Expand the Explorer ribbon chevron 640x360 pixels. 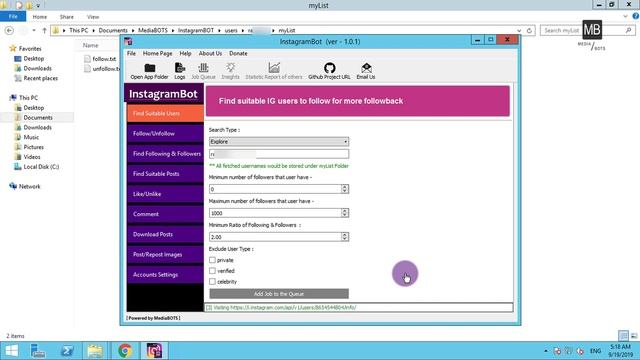coord(625,16)
